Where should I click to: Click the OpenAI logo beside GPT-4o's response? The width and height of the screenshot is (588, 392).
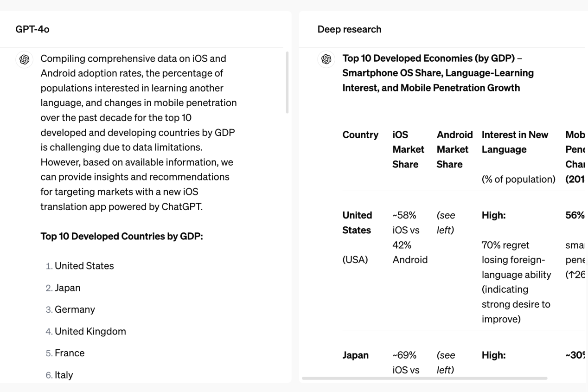(24, 60)
